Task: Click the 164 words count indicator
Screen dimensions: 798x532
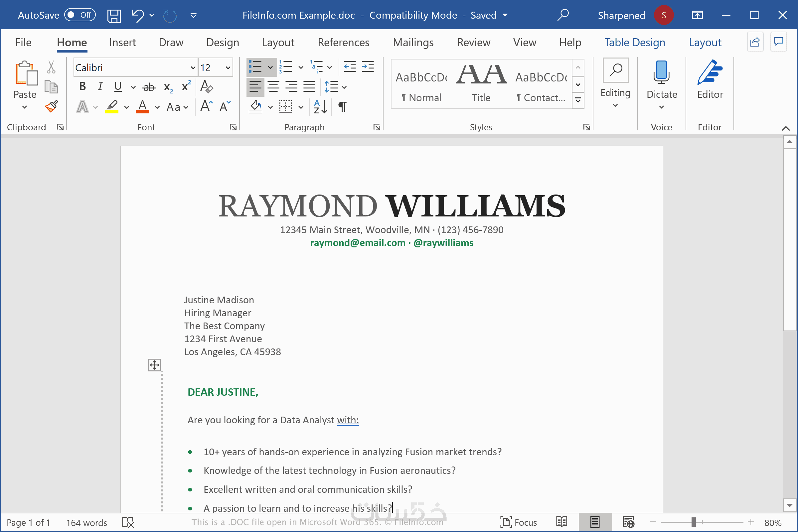Action: tap(86, 522)
